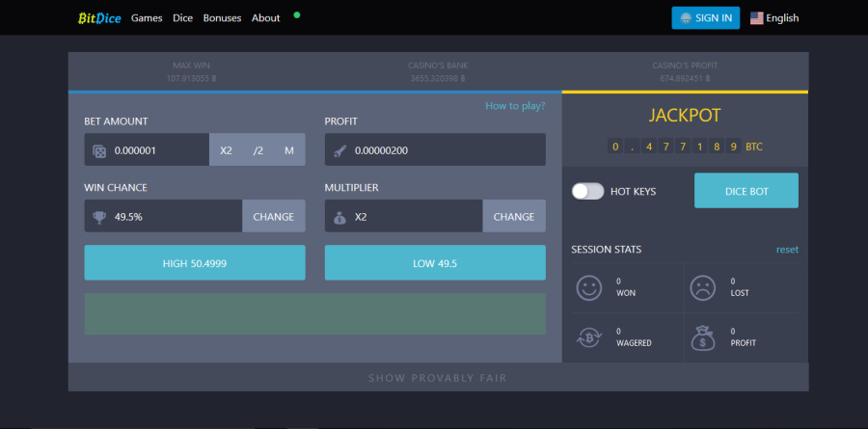Click the green roll result bar

click(x=315, y=314)
